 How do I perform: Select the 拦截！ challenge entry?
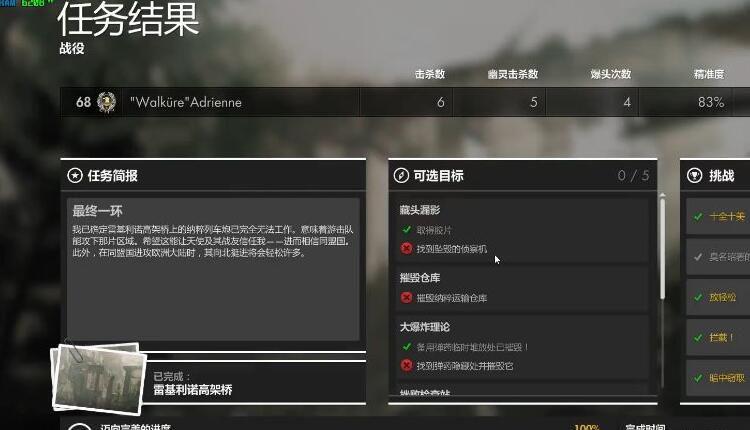pyautogui.click(x=718, y=338)
